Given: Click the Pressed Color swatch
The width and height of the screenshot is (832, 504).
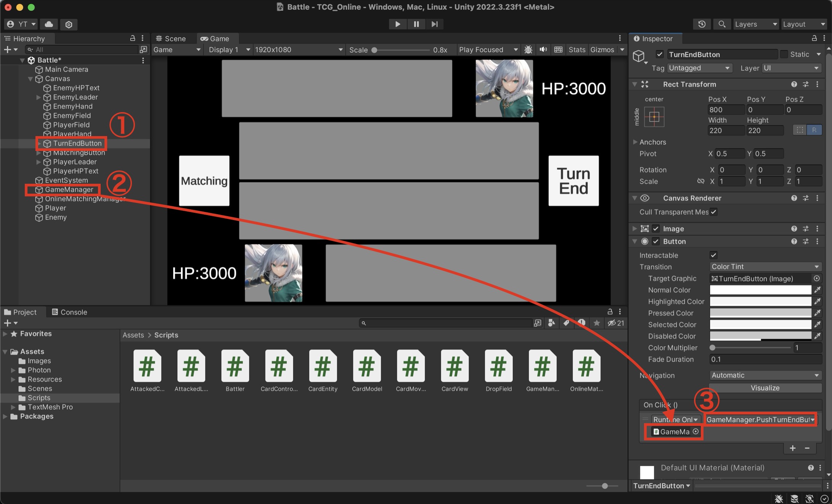Looking at the screenshot, I should tap(760, 313).
